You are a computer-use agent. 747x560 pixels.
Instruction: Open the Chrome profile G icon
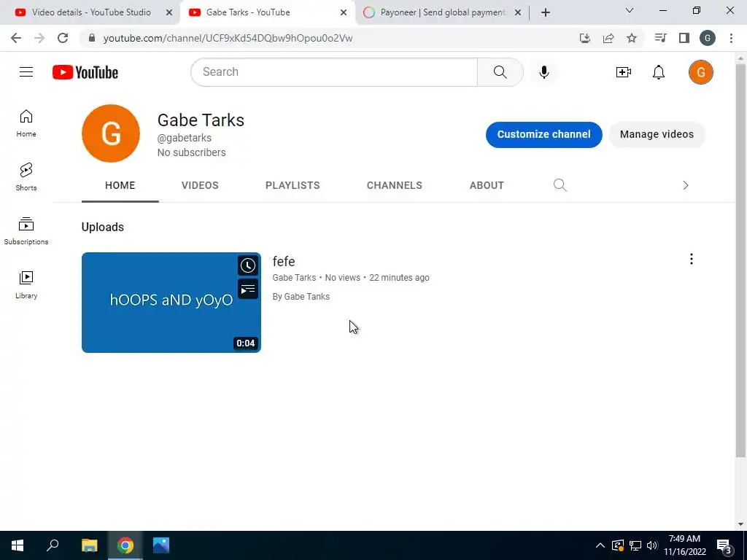[x=708, y=38]
